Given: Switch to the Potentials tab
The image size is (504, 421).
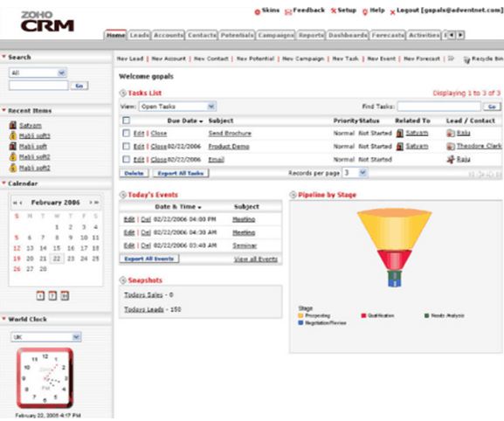Looking at the screenshot, I should tap(238, 35).
